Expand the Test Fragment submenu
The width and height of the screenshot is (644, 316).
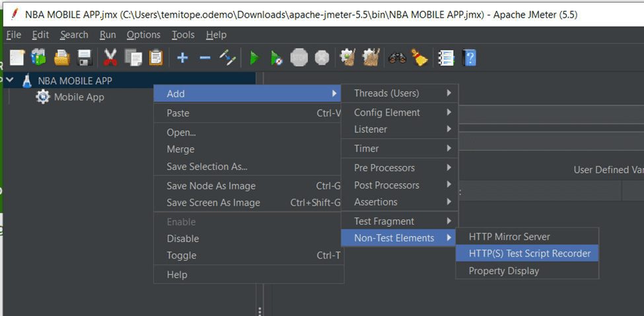click(x=400, y=221)
